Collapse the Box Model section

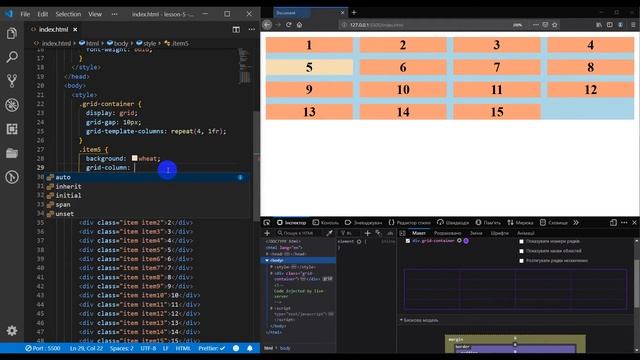point(401,320)
